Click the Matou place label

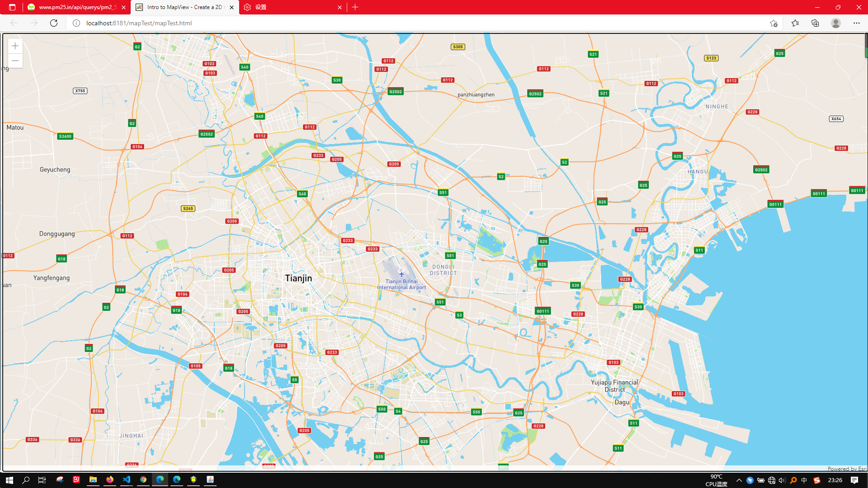click(15, 128)
